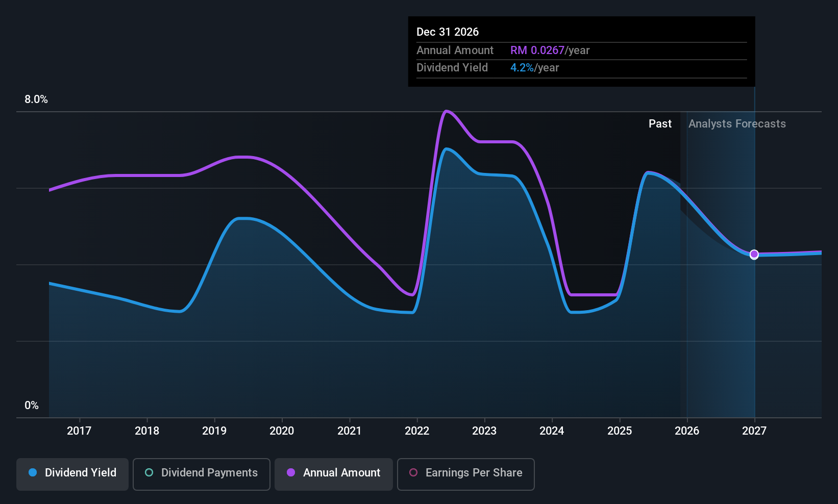Image resolution: width=838 pixels, height=504 pixels.
Task: Toggle the Earnings Per Share series
Action: 466,474
